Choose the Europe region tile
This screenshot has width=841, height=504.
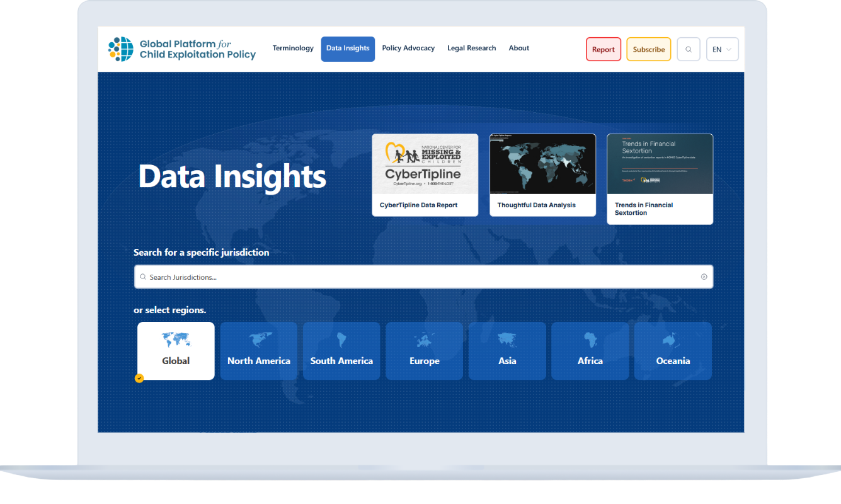(424, 351)
